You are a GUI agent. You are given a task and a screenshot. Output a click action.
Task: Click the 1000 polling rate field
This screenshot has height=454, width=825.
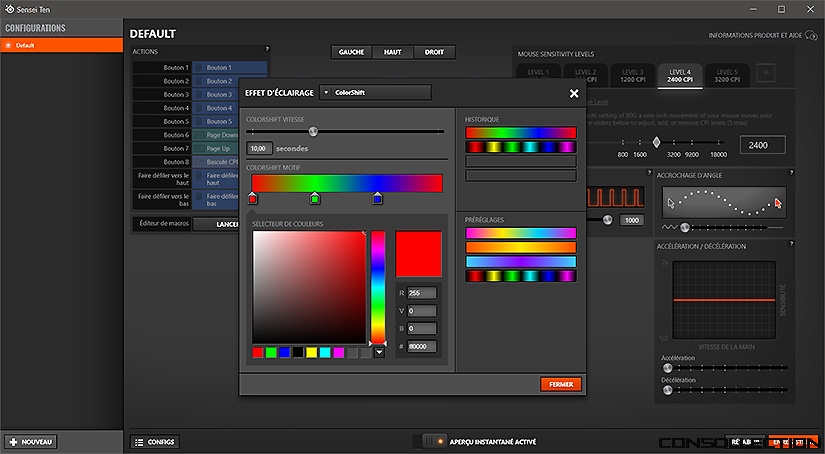click(x=632, y=220)
